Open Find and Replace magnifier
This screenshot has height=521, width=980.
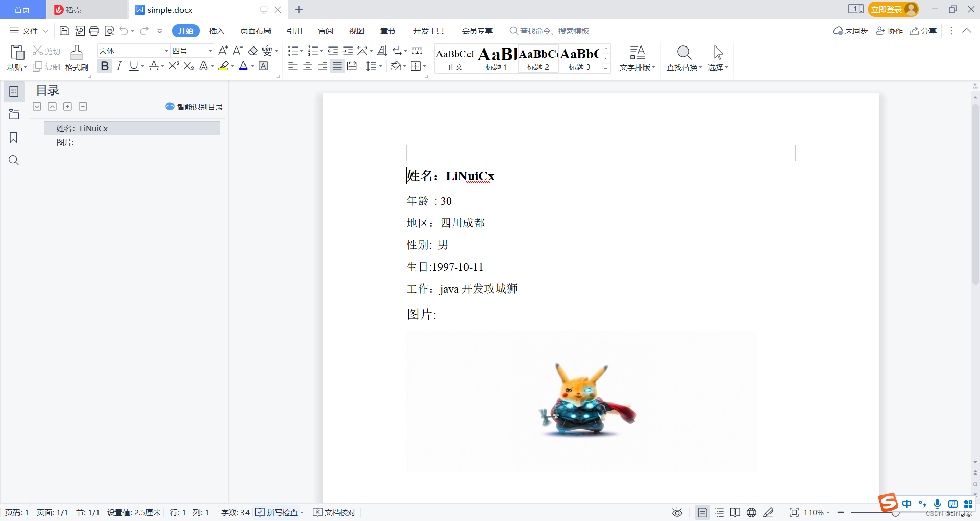pos(684,53)
